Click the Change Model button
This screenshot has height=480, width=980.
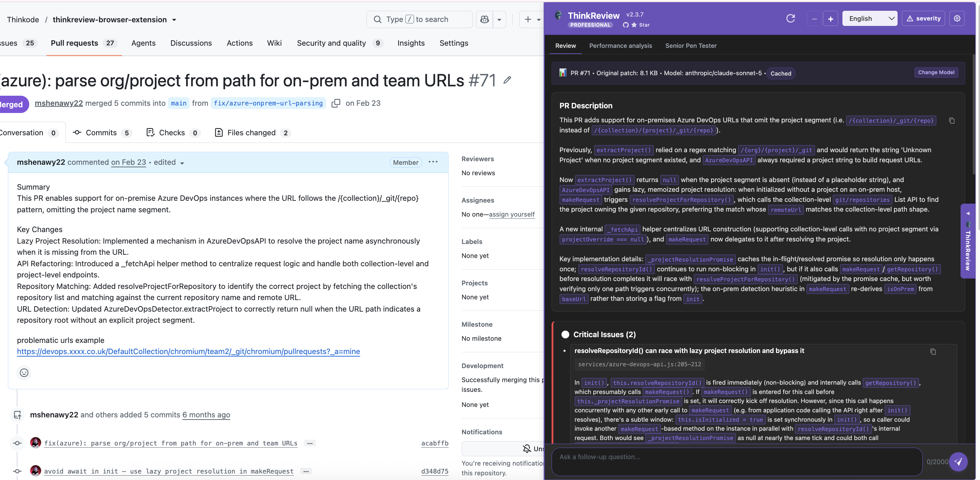[x=936, y=72]
